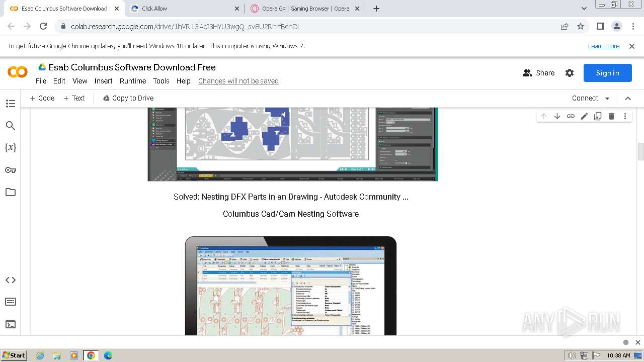This screenshot has height=362, width=644.
Task: Add a Text cell
Action: (74, 98)
